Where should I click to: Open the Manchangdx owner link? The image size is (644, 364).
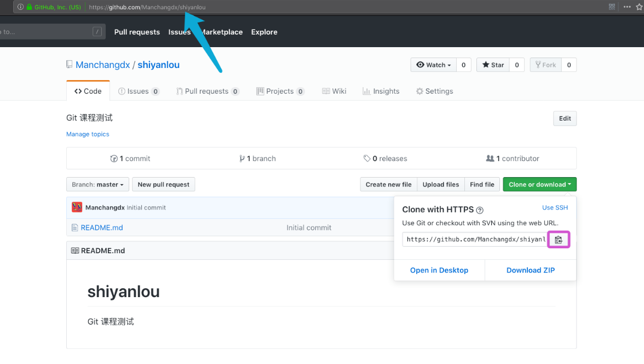(103, 65)
